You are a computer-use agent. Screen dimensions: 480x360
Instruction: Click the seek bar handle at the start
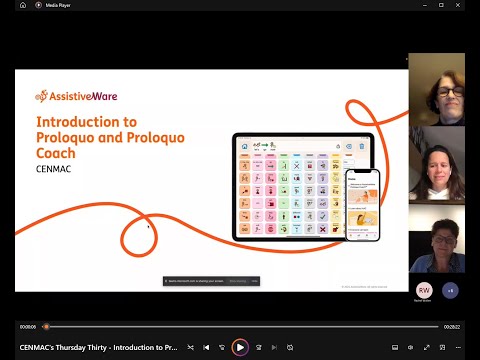tap(46, 327)
